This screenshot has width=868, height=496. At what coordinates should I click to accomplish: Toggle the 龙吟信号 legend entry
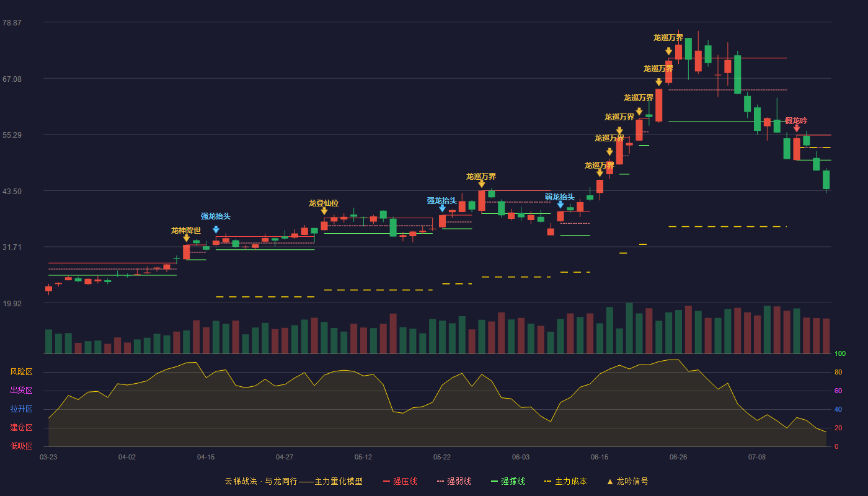[627, 481]
